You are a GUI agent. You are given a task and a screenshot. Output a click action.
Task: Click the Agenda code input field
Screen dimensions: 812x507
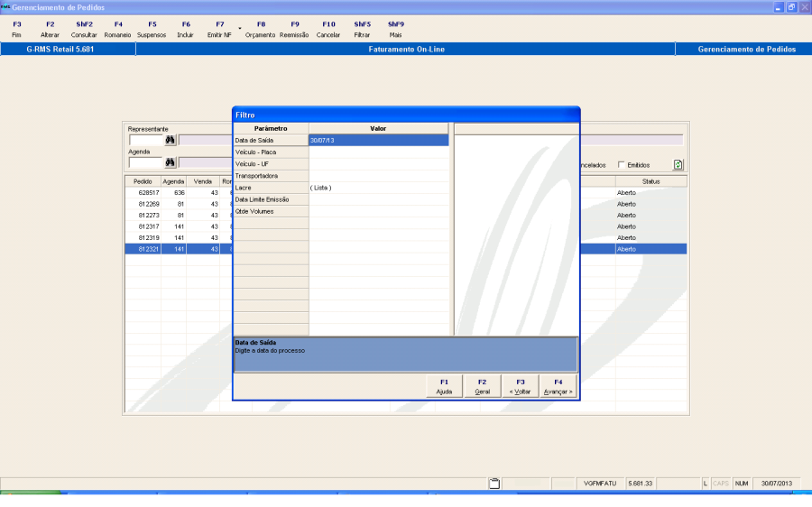[x=146, y=162]
